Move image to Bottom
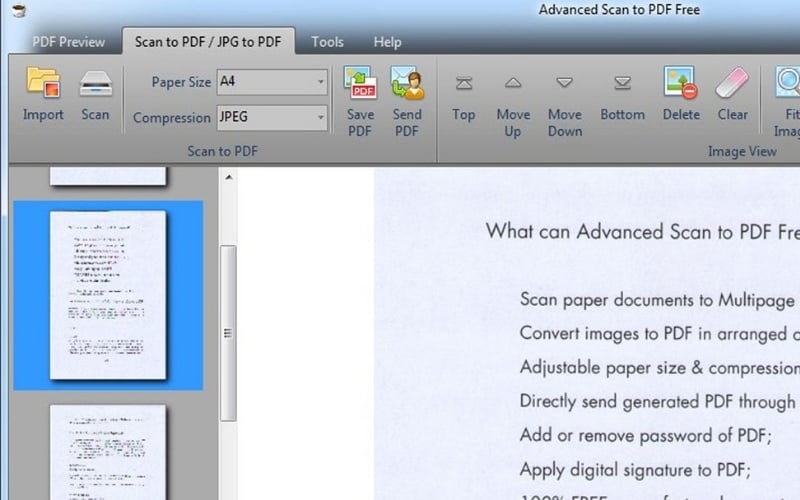The height and width of the screenshot is (500, 800). (x=622, y=83)
